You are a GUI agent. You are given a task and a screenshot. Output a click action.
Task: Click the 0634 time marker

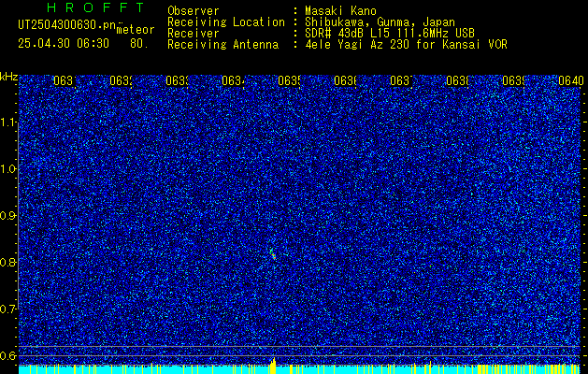click(x=233, y=80)
